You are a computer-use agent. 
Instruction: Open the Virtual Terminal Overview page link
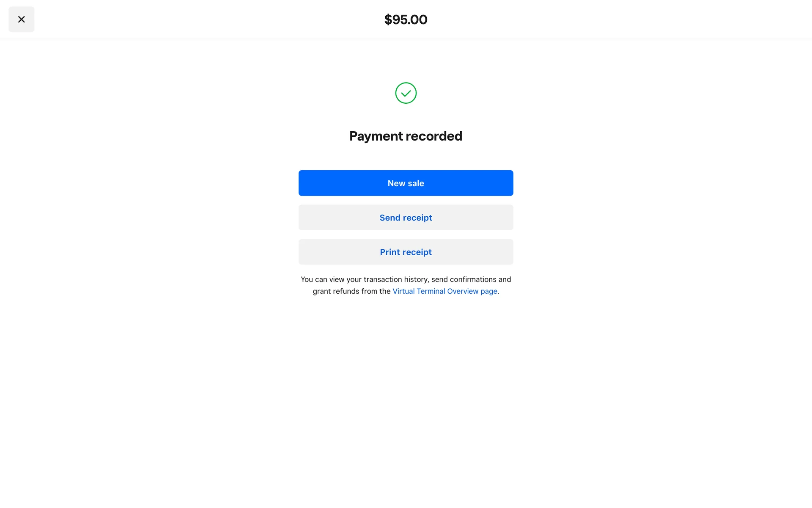tap(444, 291)
